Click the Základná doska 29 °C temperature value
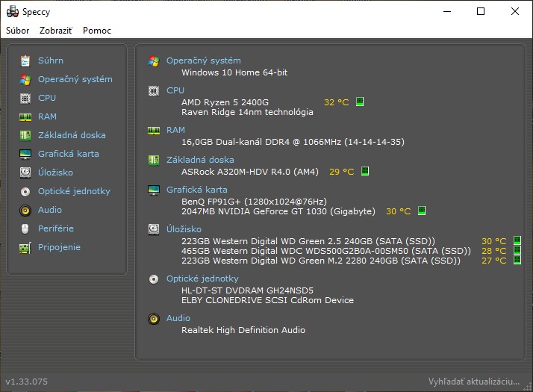This screenshot has height=392, width=533. click(341, 172)
